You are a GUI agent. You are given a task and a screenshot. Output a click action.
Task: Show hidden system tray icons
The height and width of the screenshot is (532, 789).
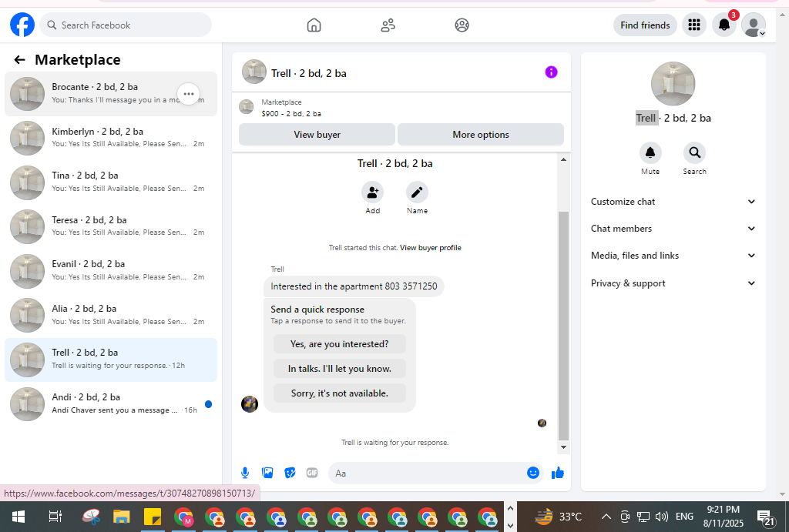[606, 517]
